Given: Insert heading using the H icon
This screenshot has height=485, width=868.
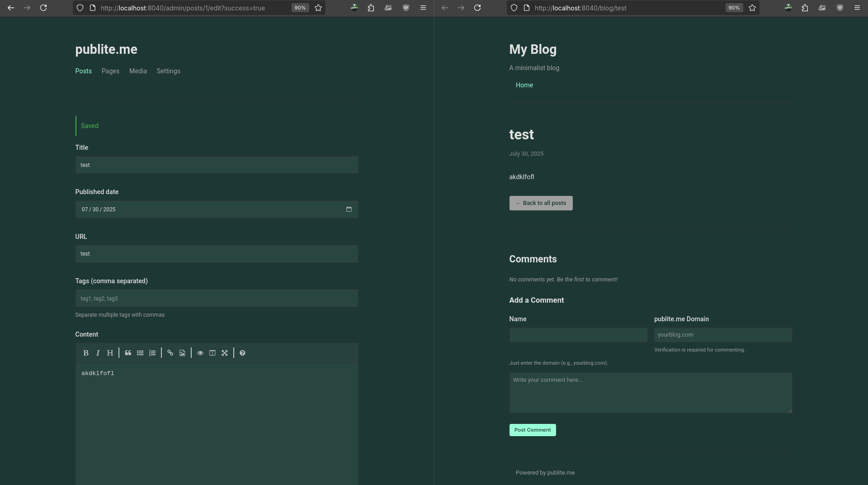Looking at the screenshot, I should [x=110, y=353].
